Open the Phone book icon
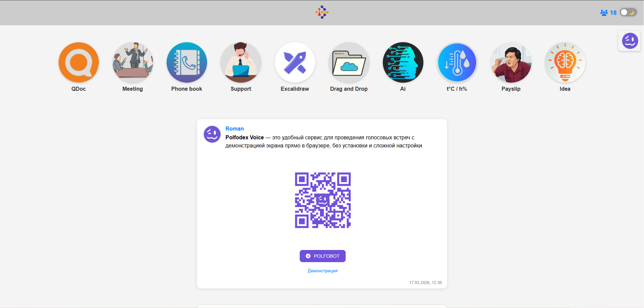 [187, 62]
